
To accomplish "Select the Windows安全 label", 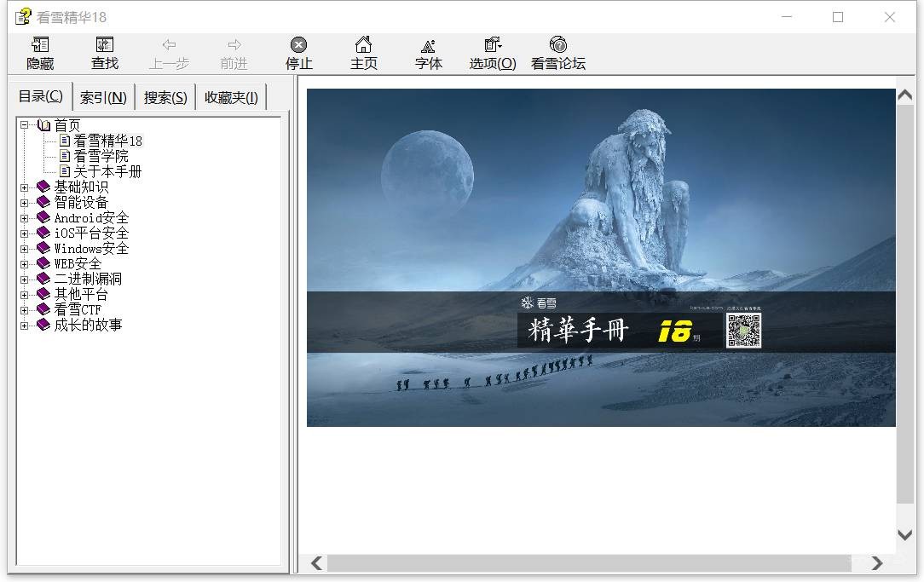I will click(91, 248).
